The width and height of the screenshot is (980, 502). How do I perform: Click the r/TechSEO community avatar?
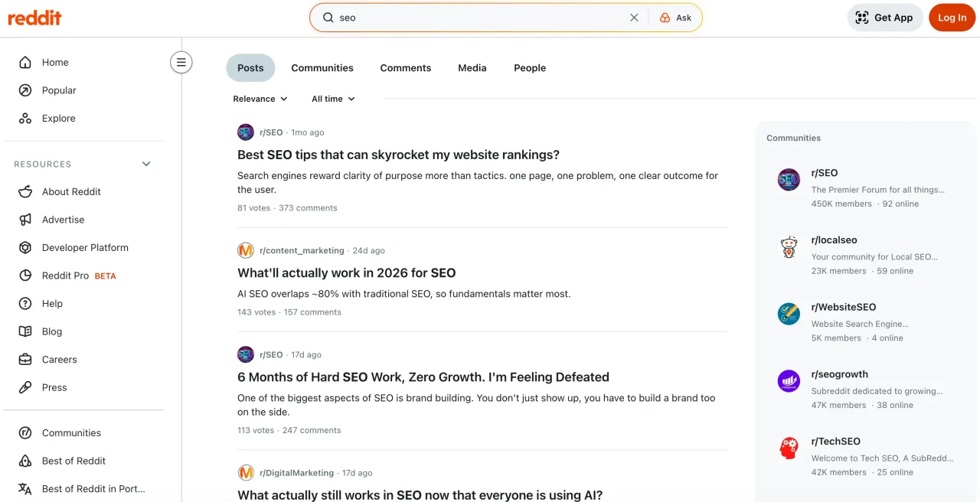[789, 448]
